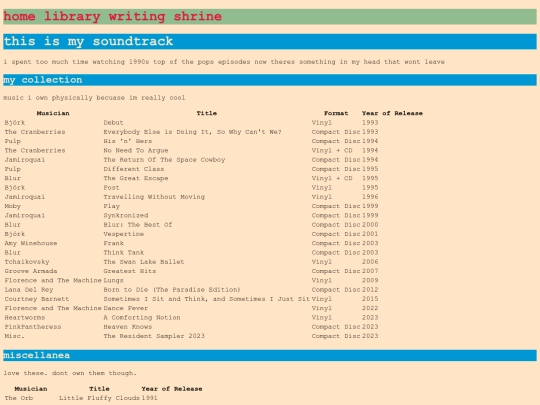This screenshot has width=540, height=405.
Task: Select 'The Swan Lake Ballet' title cell
Action: 144,262
